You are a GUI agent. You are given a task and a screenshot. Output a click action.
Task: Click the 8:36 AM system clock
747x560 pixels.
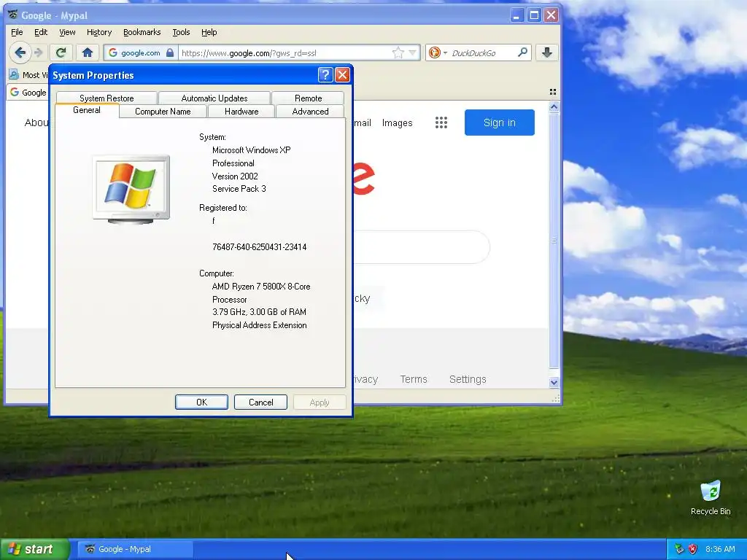pos(720,549)
